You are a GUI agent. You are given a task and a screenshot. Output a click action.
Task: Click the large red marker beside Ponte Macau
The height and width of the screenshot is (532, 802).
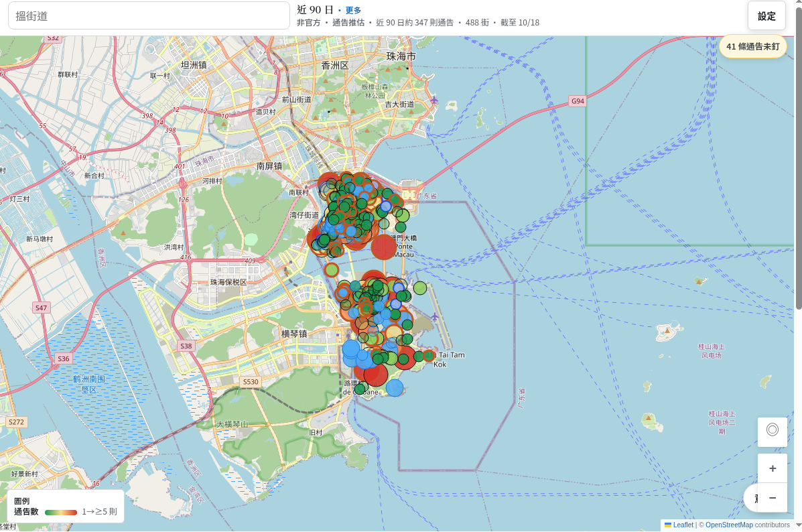tap(384, 248)
